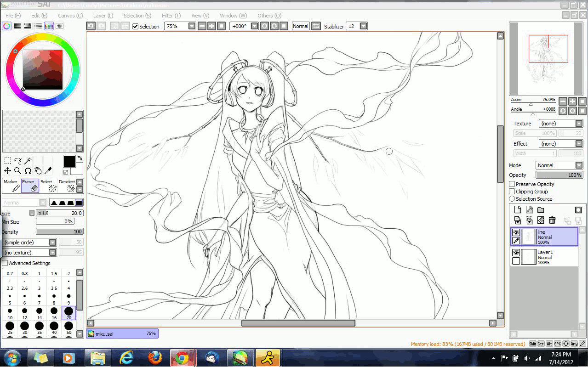Enable Clipping Group checkbox

(x=512, y=192)
